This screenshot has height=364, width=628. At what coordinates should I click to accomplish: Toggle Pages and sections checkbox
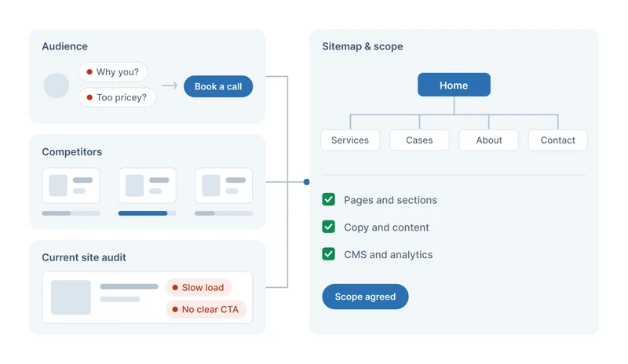pos(329,199)
